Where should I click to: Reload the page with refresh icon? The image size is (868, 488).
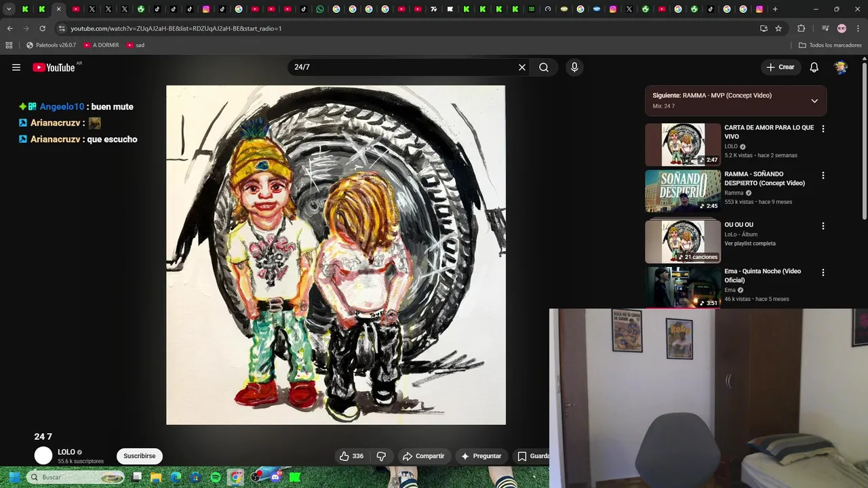(x=42, y=28)
